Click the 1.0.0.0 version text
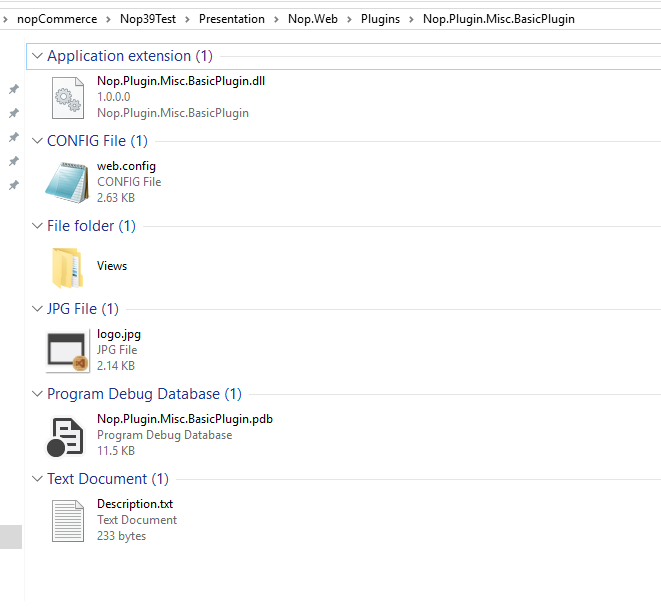This screenshot has width=661, height=611. (113, 97)
